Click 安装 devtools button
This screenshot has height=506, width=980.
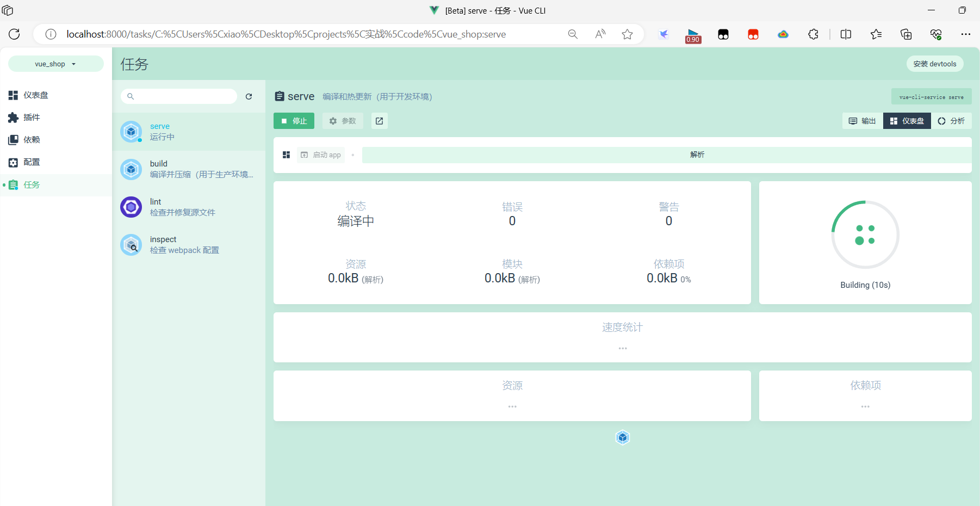[x=935, y=64]
